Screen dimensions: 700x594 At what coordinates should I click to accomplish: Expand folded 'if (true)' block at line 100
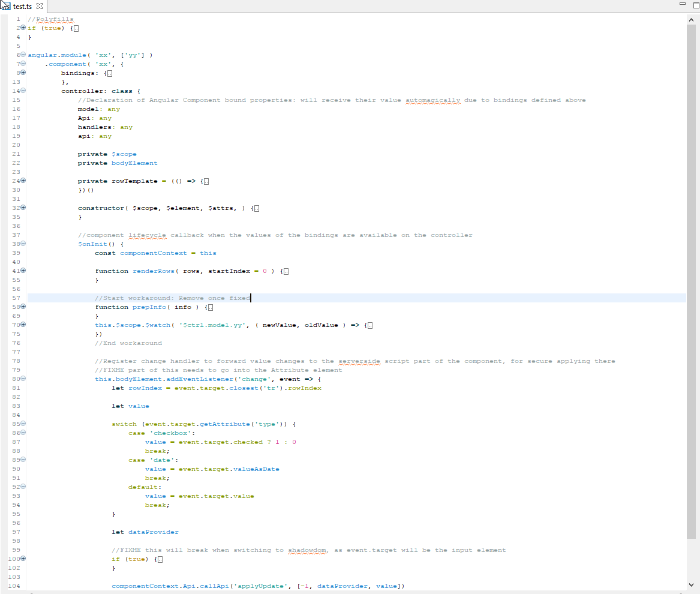(23, 558)
